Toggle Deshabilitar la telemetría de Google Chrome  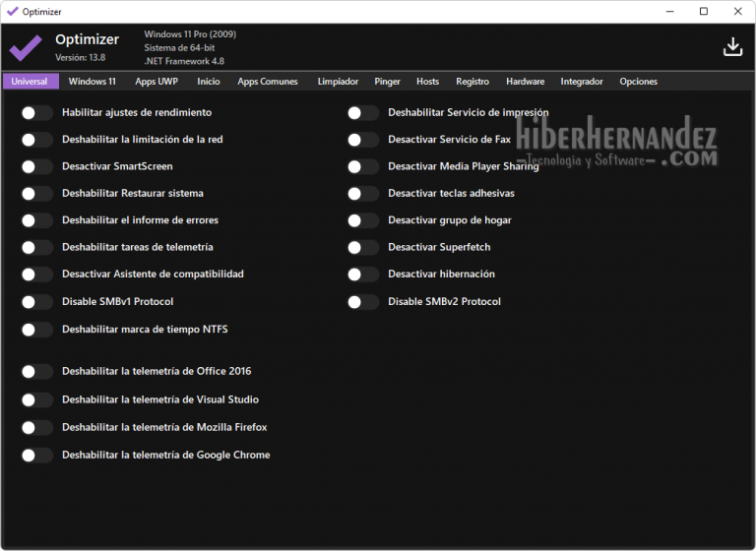coord(37,456)
